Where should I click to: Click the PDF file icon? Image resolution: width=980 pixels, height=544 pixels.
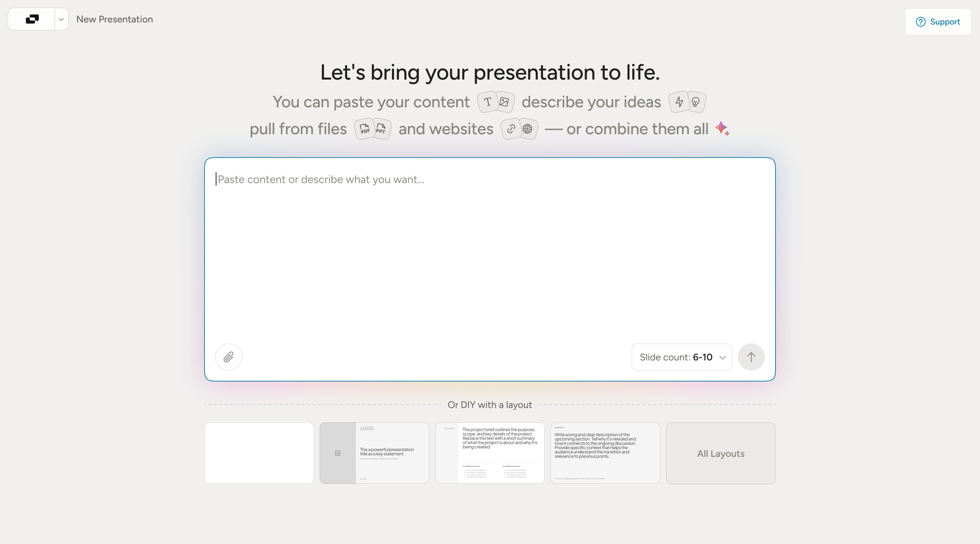tap(364, 129)
